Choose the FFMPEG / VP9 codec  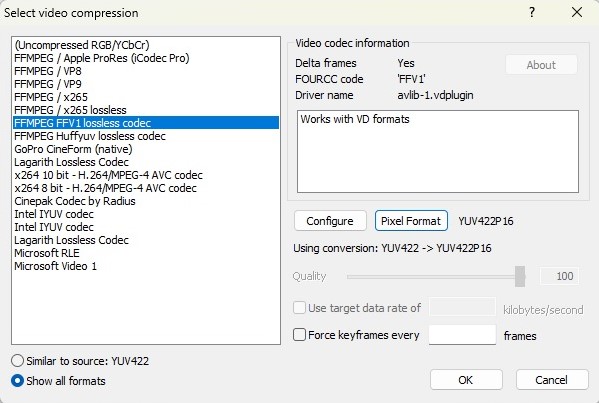coord(146,84)
